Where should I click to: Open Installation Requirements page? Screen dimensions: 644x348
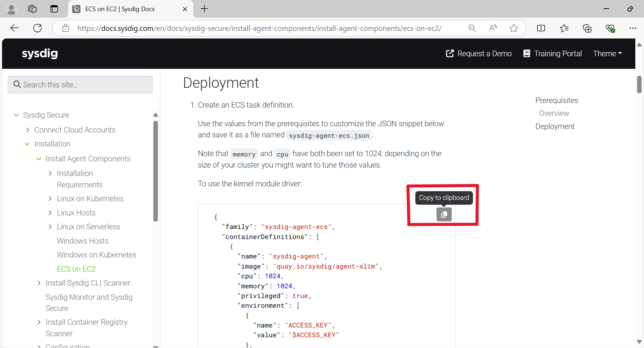click(x=80, y=179)
